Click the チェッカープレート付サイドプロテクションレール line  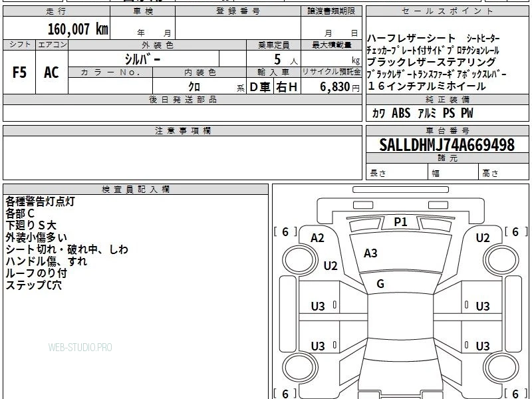click(433, 51)
